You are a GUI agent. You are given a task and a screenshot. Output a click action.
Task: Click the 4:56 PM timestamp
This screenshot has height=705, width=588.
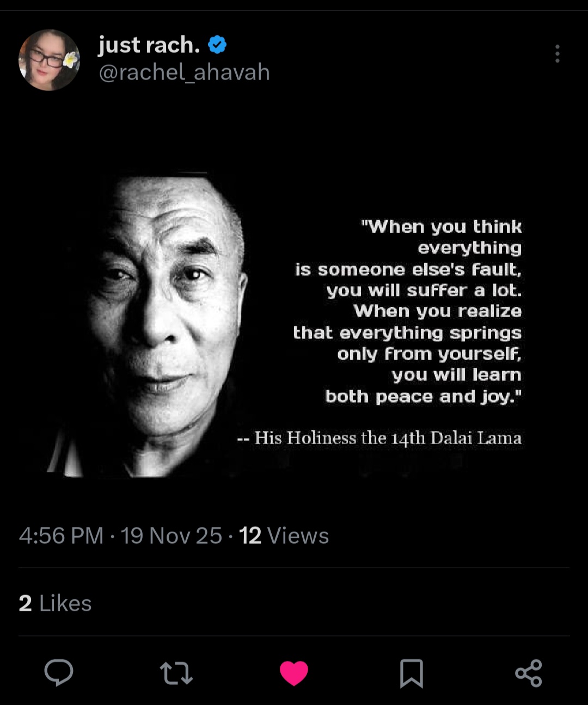61,536
